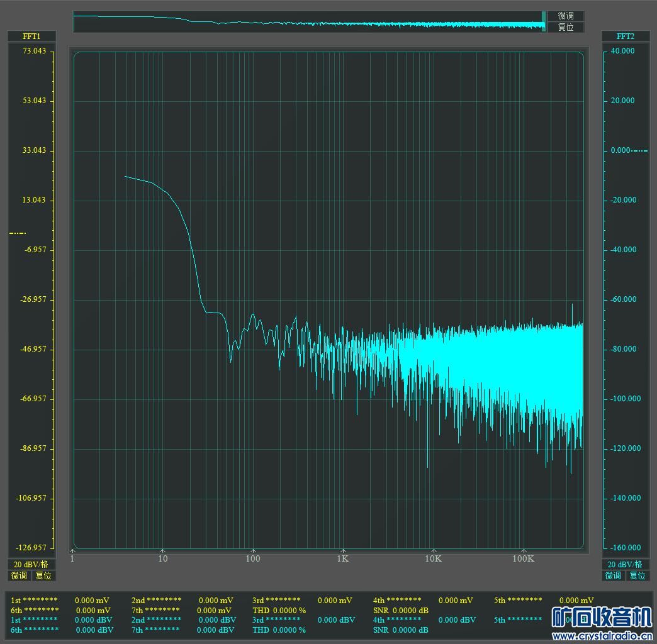
Task: Click 微调 under the FFT1 scale
Action: [x=20, y=575]
